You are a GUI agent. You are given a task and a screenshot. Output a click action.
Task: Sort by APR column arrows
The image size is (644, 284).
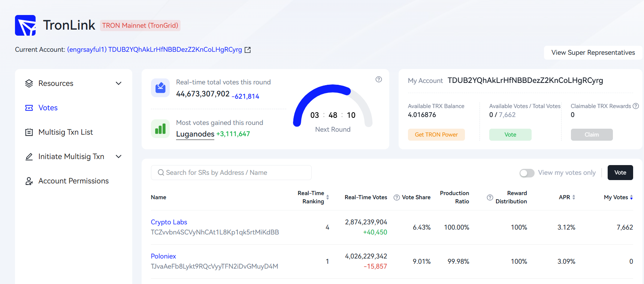[574, 197]
